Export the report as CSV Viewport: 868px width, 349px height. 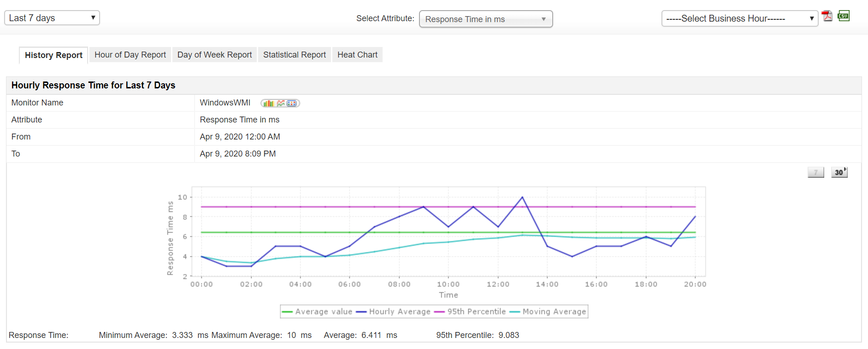(x=844, y=16)
